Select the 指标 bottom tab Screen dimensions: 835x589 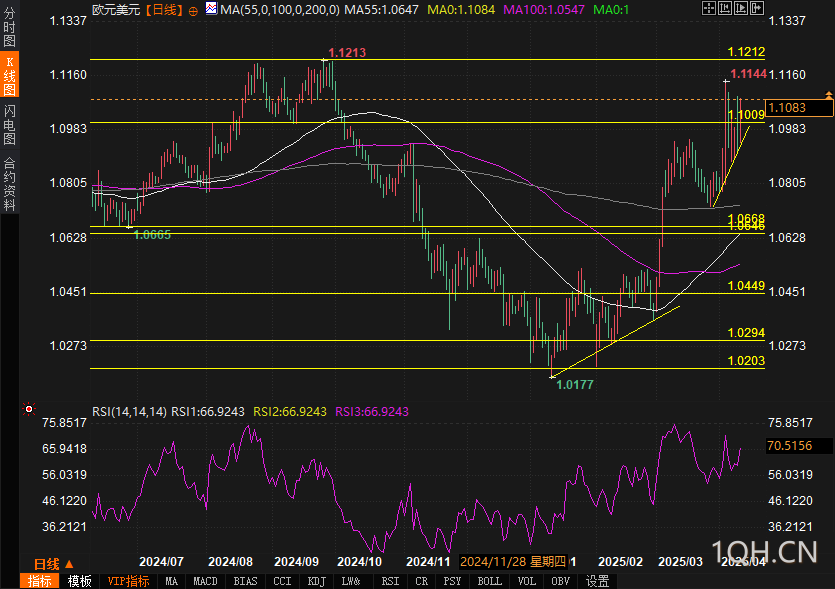click(39, 581)
